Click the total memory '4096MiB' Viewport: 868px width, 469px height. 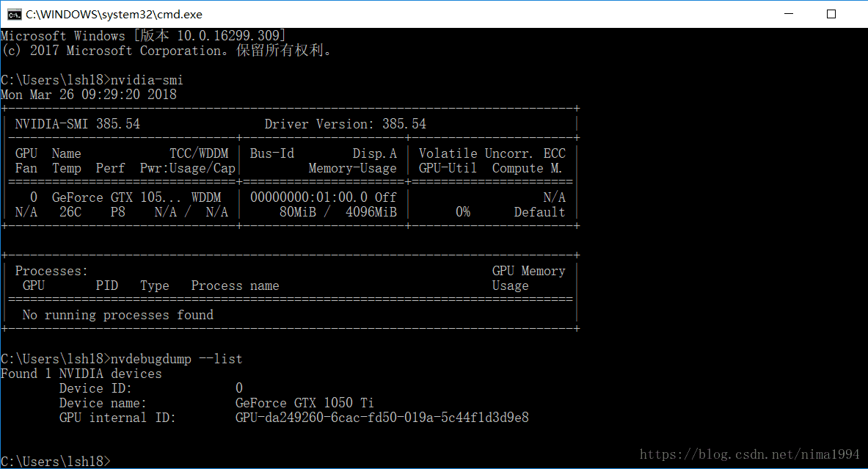click(371, 212)
